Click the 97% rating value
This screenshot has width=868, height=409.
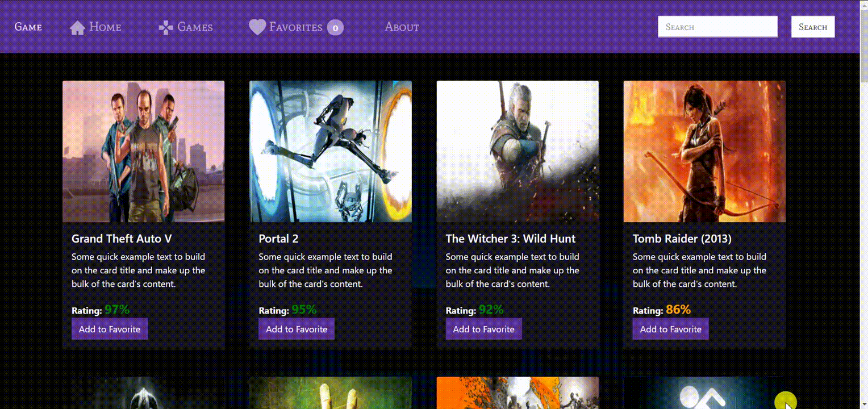tap(117, 310)
